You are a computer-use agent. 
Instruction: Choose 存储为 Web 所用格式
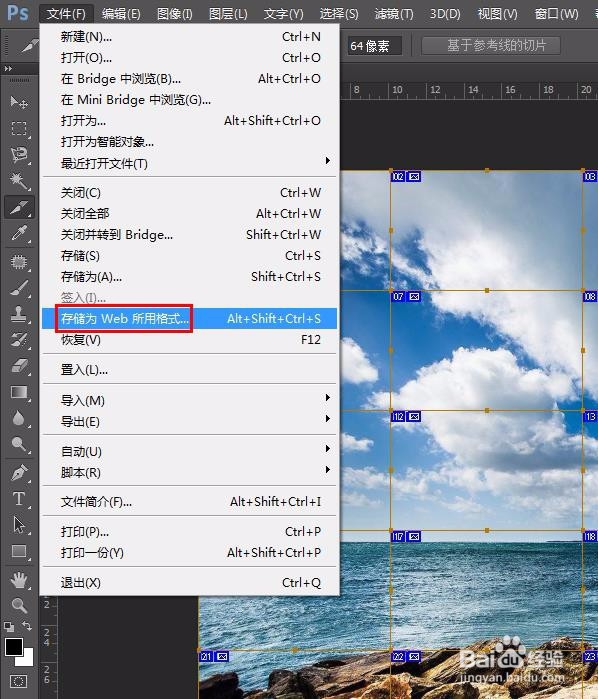190,318
